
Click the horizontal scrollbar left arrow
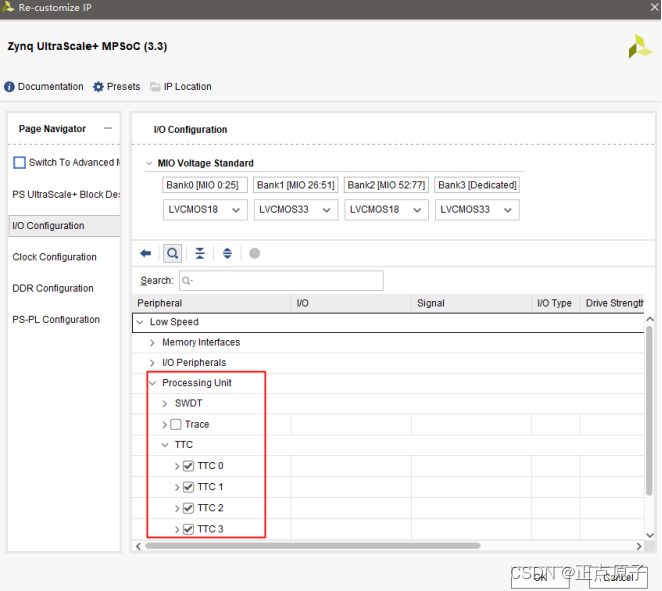tap(138, 546)
